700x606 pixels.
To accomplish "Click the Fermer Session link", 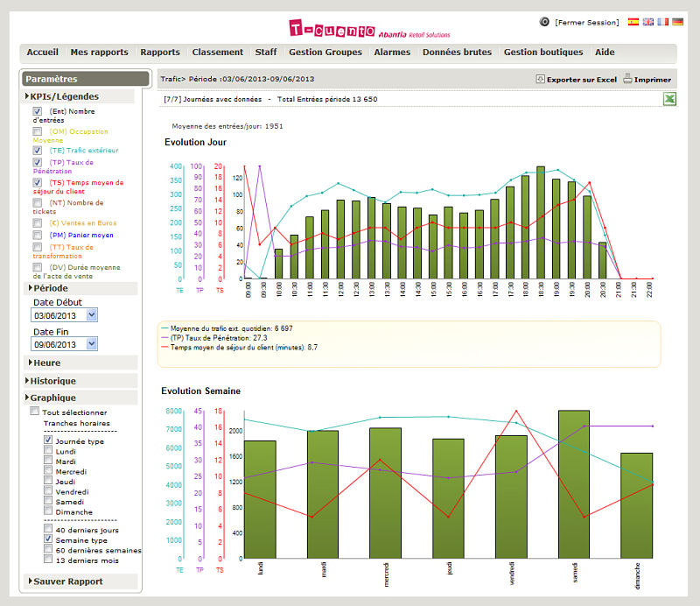I will point(586,22).
